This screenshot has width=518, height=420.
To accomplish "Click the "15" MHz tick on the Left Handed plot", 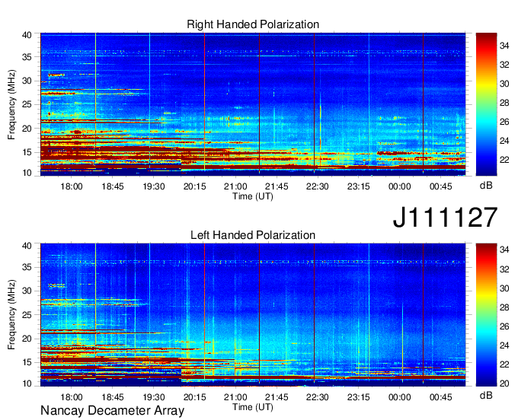I will click(27, 362).
